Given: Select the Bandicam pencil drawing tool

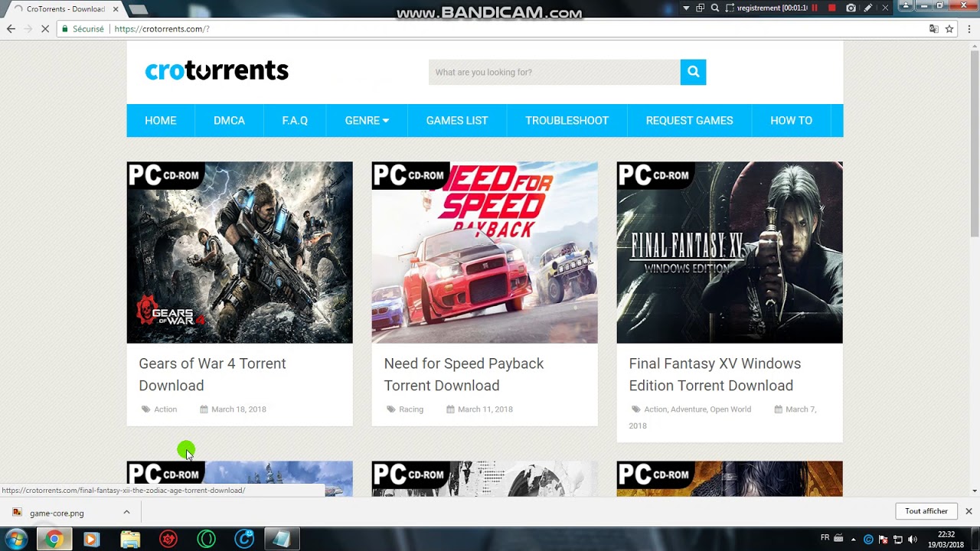Looking at the screenshot, I should point(868,8).
